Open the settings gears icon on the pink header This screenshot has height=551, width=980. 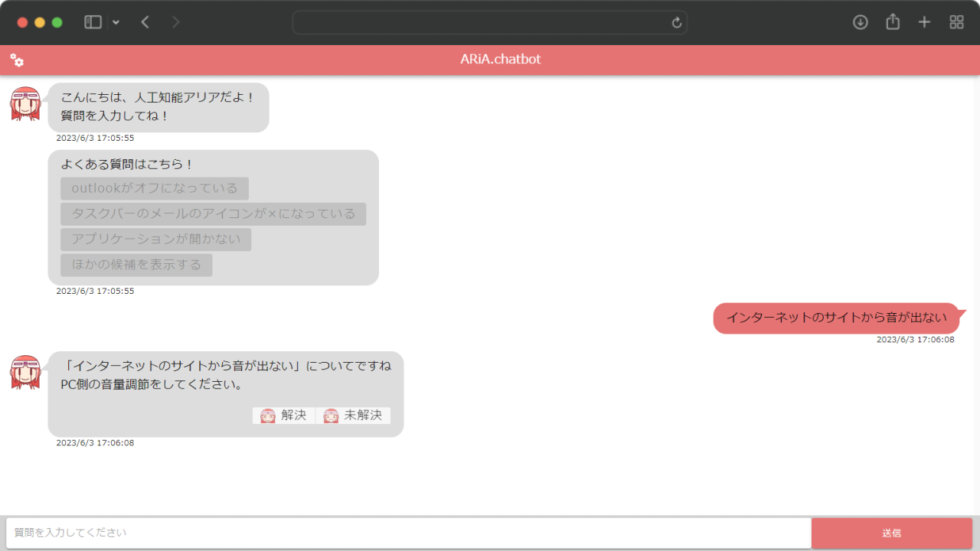tap(17, 60)
